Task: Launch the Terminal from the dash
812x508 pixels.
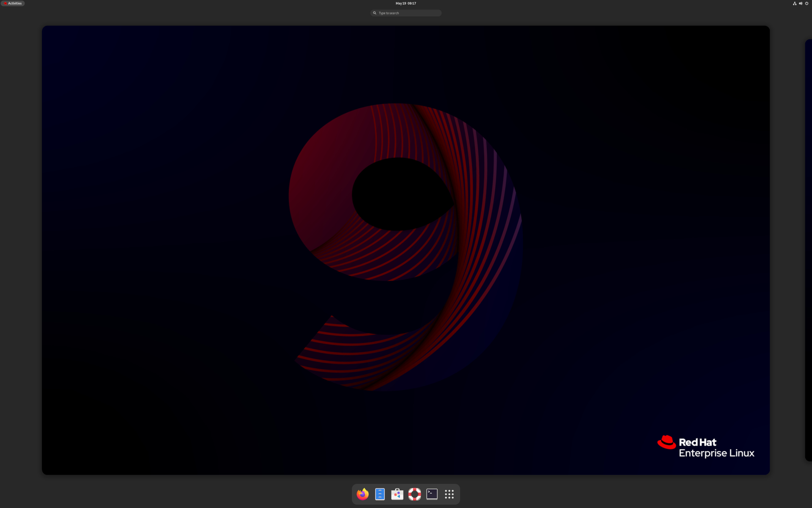Action: point(432,494)
